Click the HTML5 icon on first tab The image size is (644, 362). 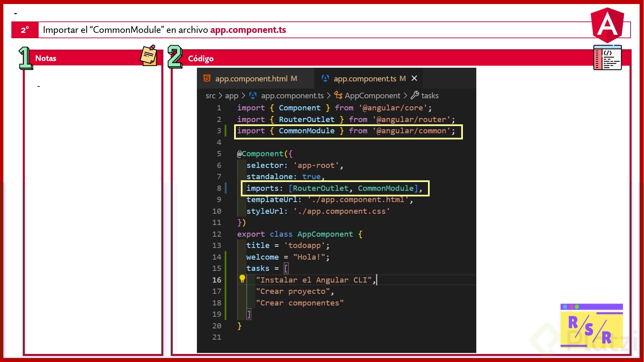207,78
